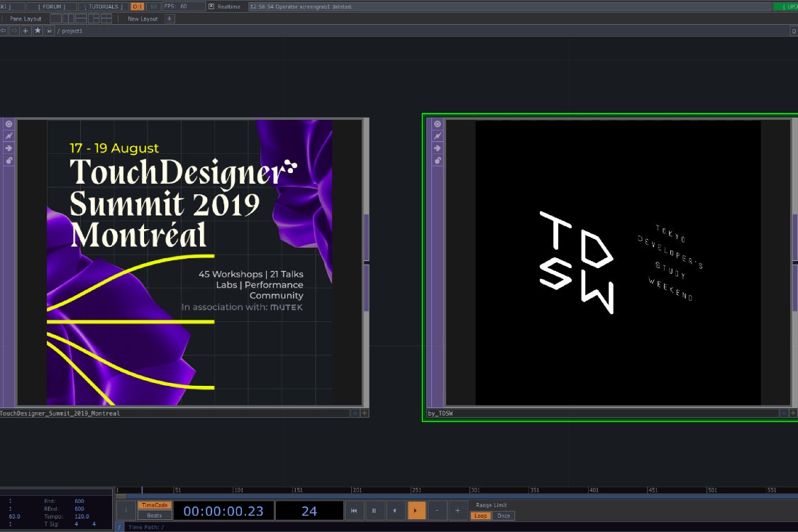Click bypass flag on TouchDesigner_Summit_2019_Montreal node
798x532 pixels.
[x=9, y=136]
